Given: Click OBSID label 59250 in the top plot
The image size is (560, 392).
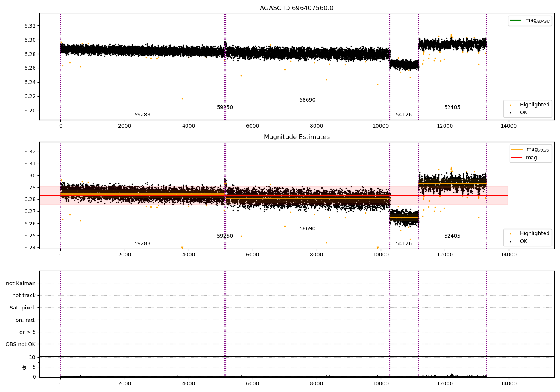Looking at the screenshot, I should point(225,108).
